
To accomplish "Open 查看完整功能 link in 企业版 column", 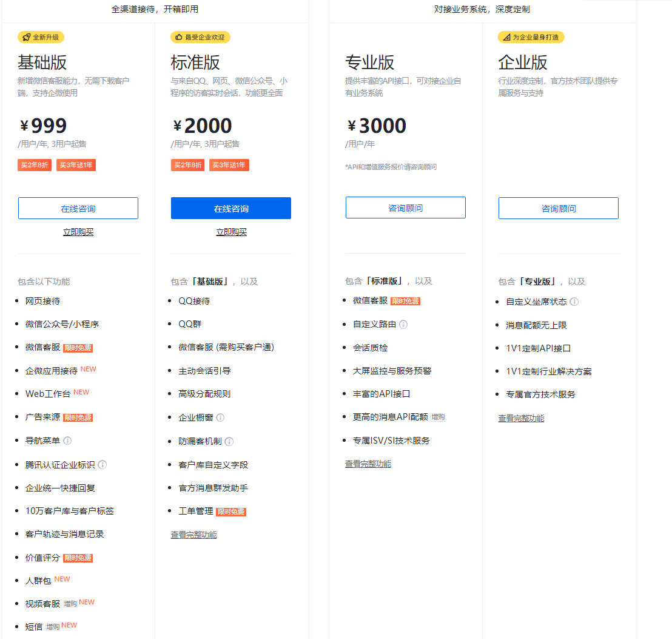I will 521,418.
